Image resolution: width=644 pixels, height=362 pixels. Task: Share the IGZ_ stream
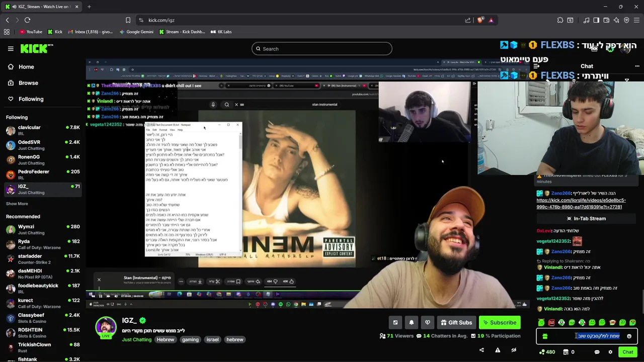click(481, 350)
